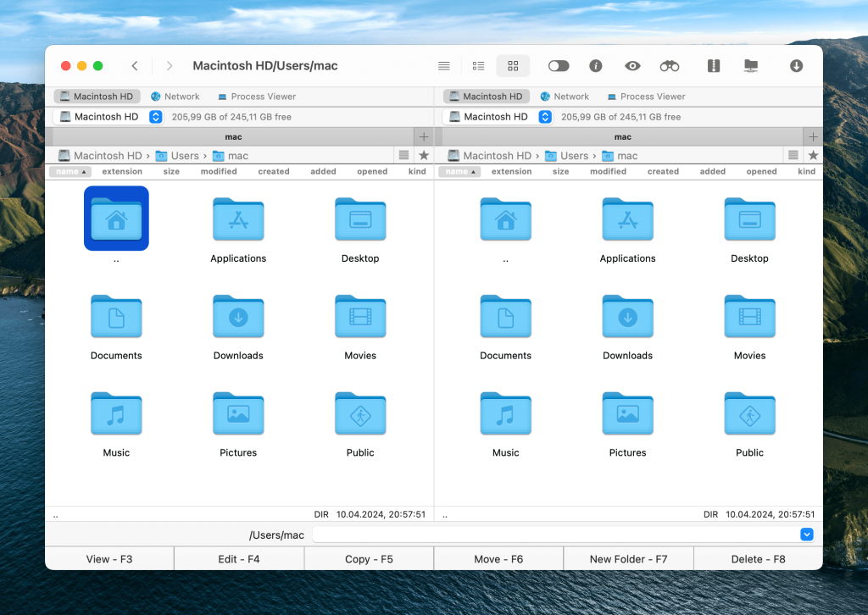The image size is (868, 615).
Task: Add a new tab in right pane
Action: [813, 136]
